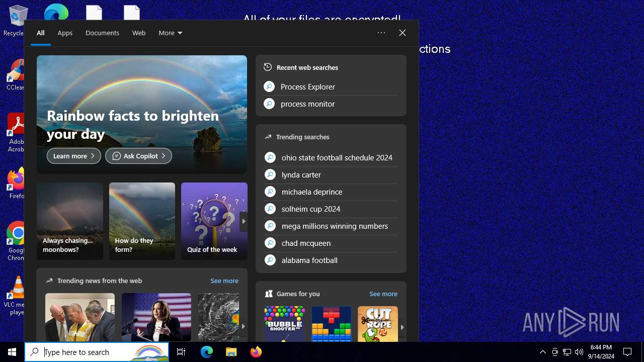The image size is (644, 362).
Task: Select the VLC media player desktop shortcut
Action: 17,296
